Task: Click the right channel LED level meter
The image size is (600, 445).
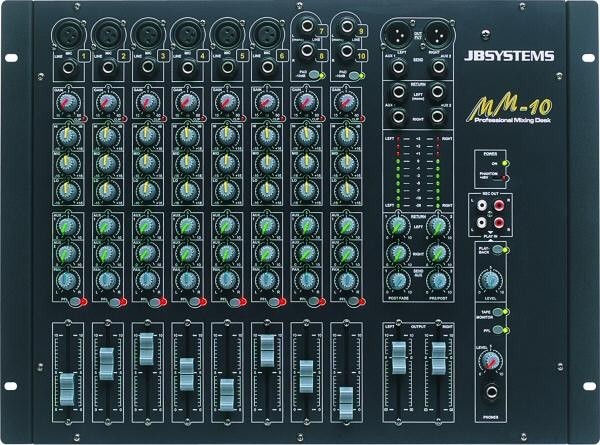Action: click(x=438, y=172)
